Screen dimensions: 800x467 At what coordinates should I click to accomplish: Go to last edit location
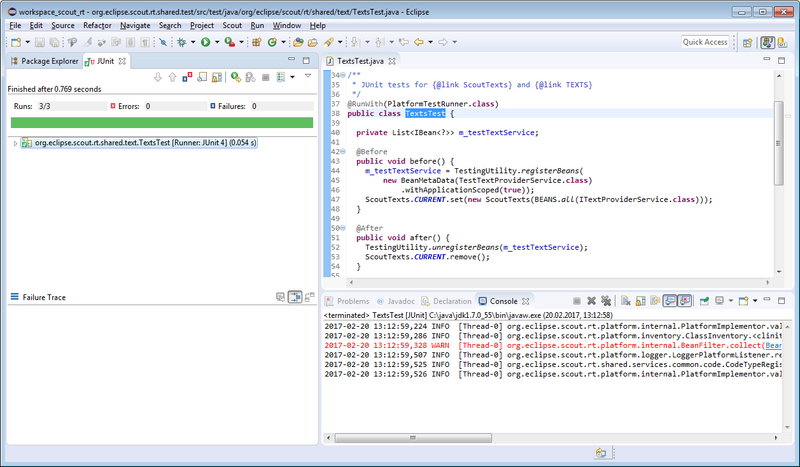(x=404, y=42)
